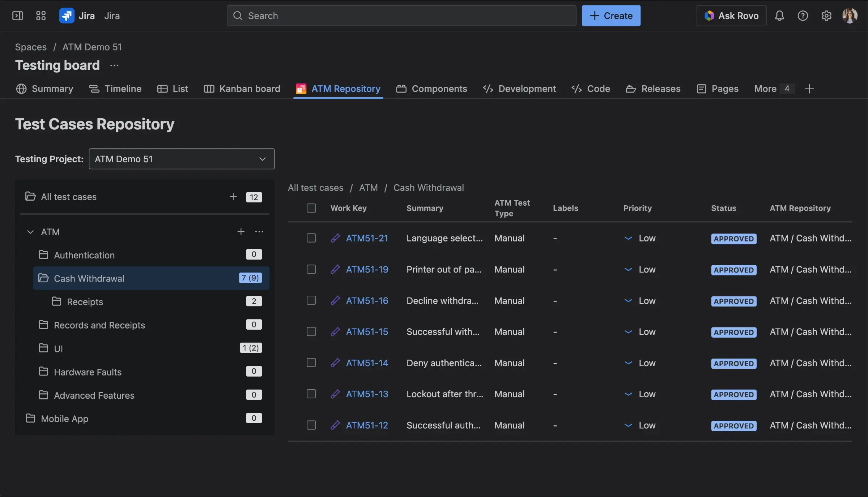868x497 pixels.
Task: Open work item ATM51-15 link
Action: [367, 331]
